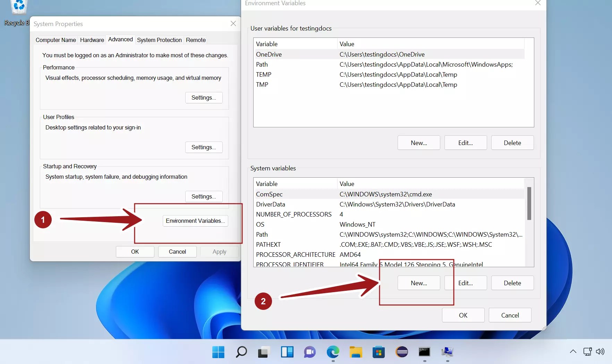Switch to the Hardware tab
The image size is (612, 364).
tap(92, 40)
